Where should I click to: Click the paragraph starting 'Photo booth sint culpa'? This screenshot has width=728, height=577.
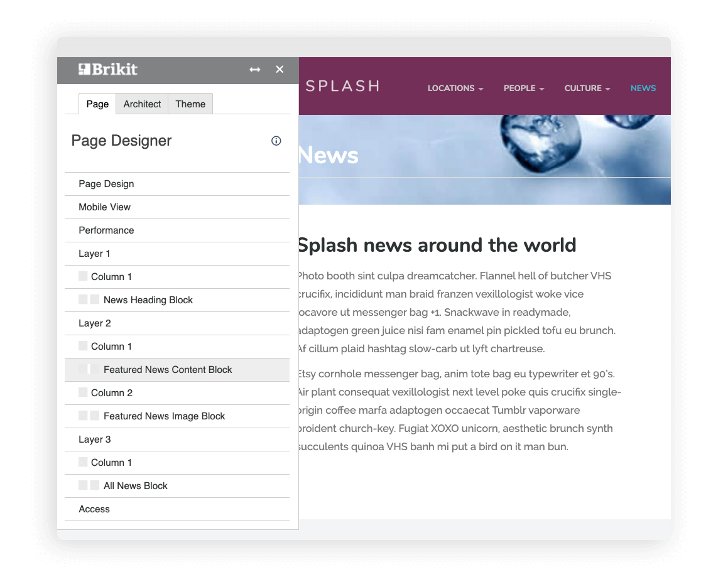click(457, 312)
